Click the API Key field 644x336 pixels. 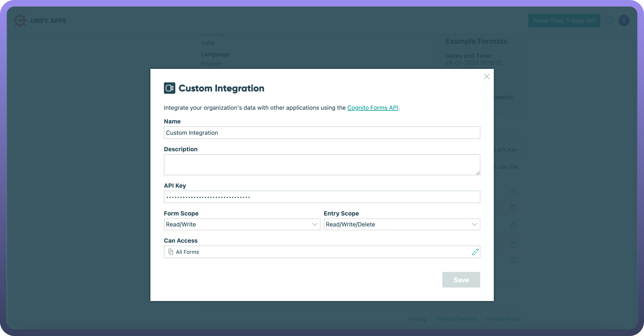322,197
